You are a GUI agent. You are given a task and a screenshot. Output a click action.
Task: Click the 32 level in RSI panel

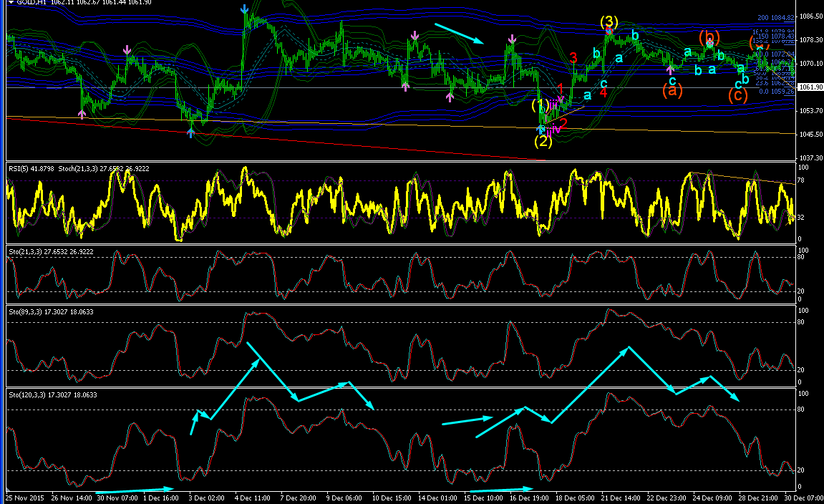coord(801,217)
